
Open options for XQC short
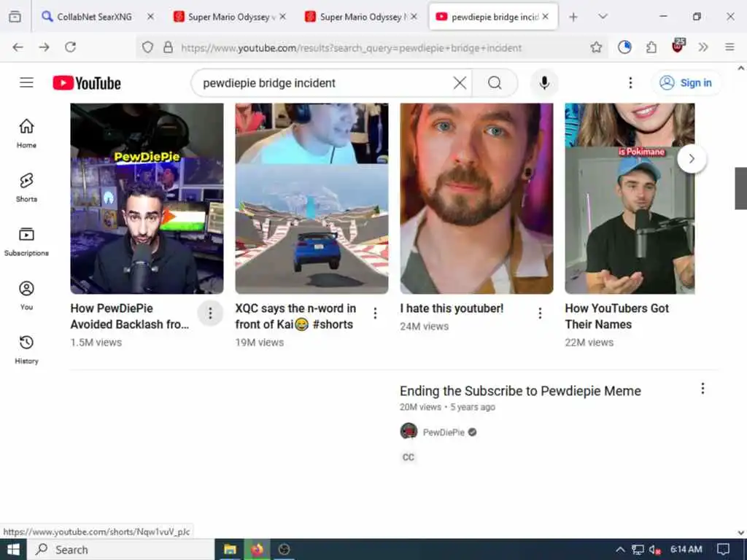tap(376, 313)
